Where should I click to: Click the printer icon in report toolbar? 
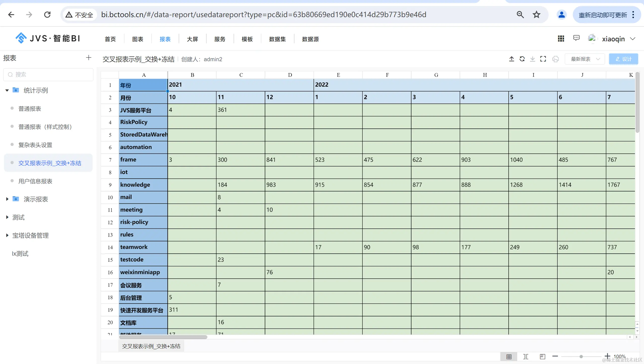[555, 59]
